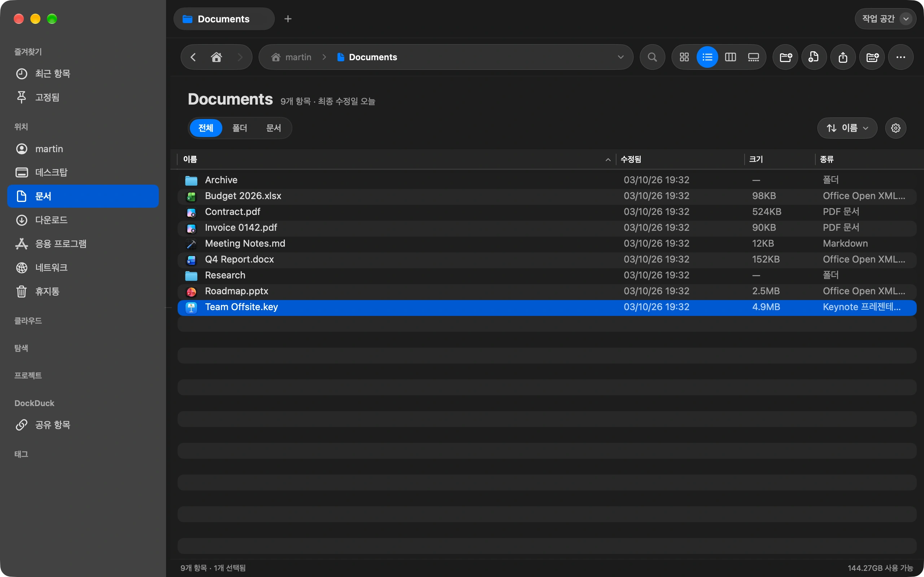924x577 pixels.
Task: Select the 폴더 filter segment
Action: [x=239, y=128]
